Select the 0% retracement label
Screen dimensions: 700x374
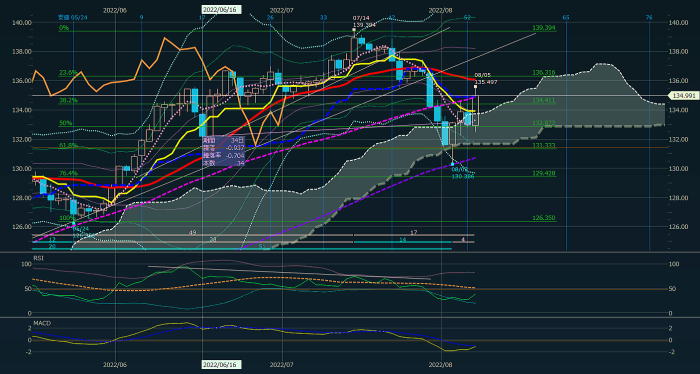click(64, 28)
